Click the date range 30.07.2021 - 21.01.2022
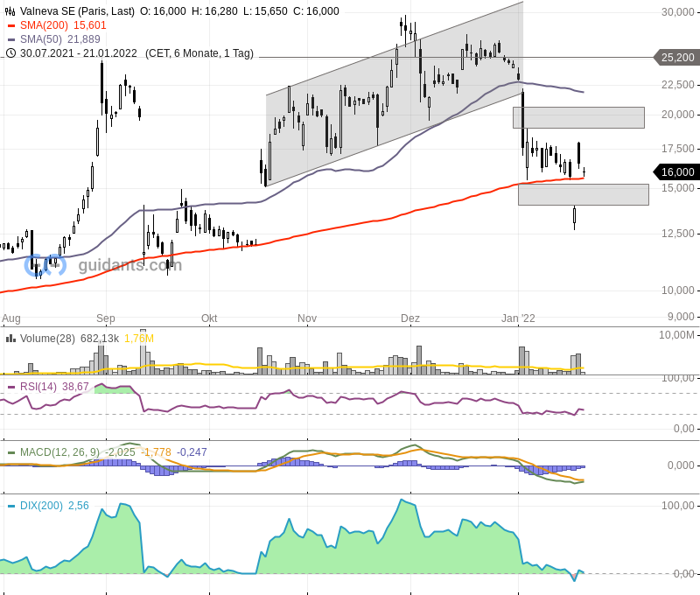 [79, 53]
